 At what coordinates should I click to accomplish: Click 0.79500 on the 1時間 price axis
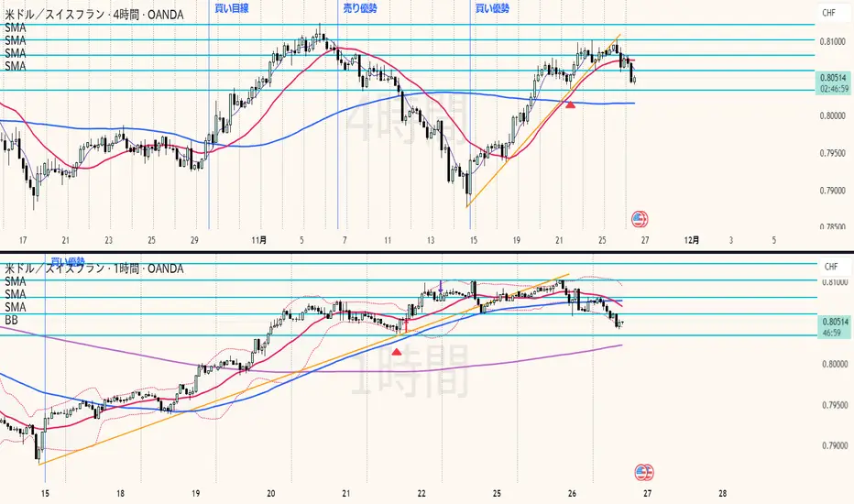tap(835, 405)
